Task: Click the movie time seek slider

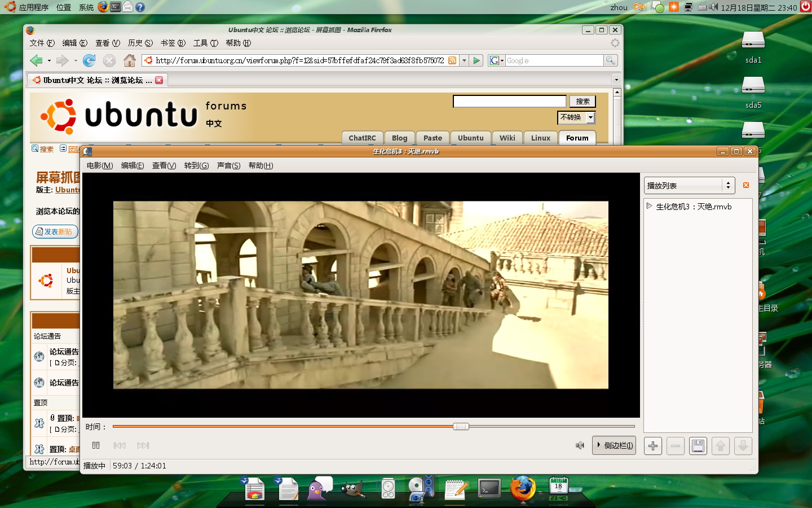Action: (x=374, y=427)
